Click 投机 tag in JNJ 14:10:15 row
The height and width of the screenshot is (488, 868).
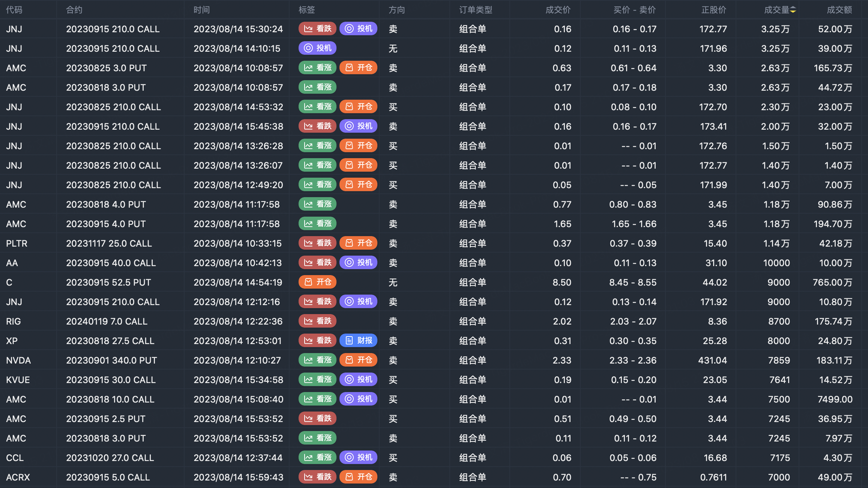click(x=317, y=48)
